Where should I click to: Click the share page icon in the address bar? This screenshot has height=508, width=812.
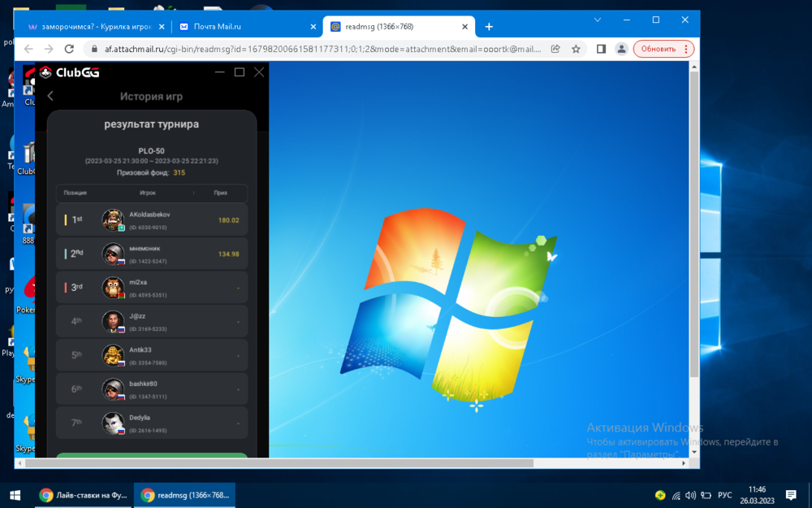[x=555, y=49]
